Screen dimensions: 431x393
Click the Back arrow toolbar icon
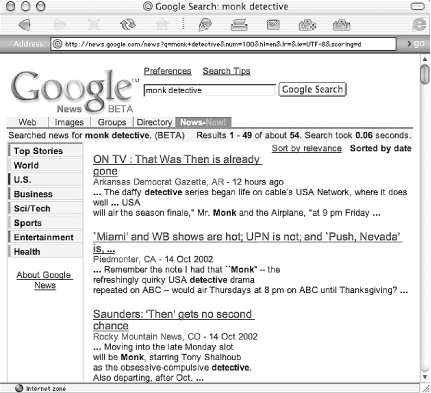click(x=25, y=25)
